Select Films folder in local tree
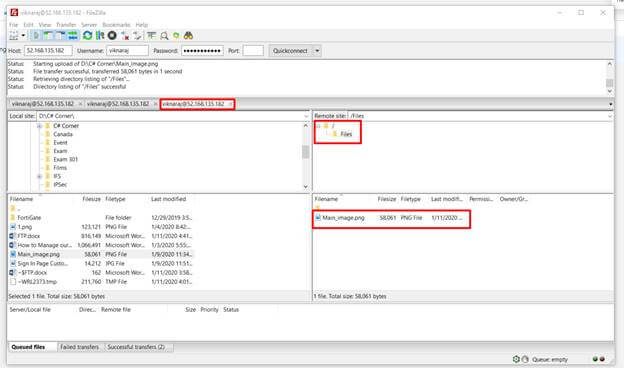The height and width of the screenshot is (368, 624). tap(60, 168)
